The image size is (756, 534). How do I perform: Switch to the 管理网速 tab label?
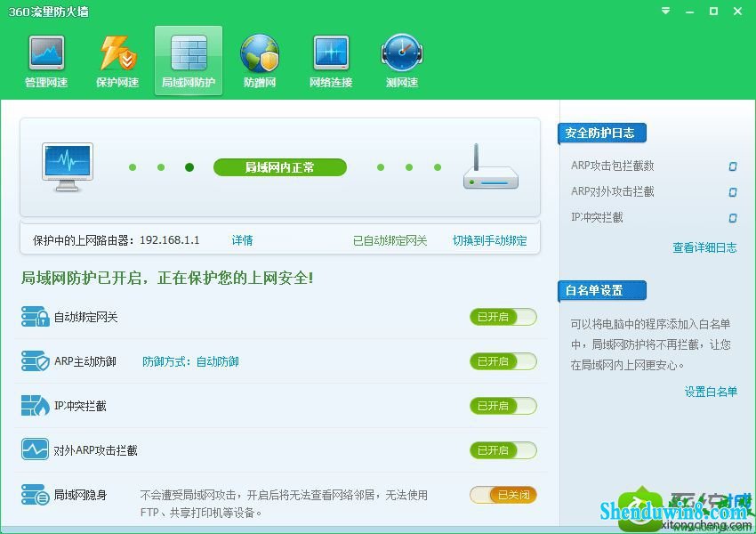(x=46, y=83)
